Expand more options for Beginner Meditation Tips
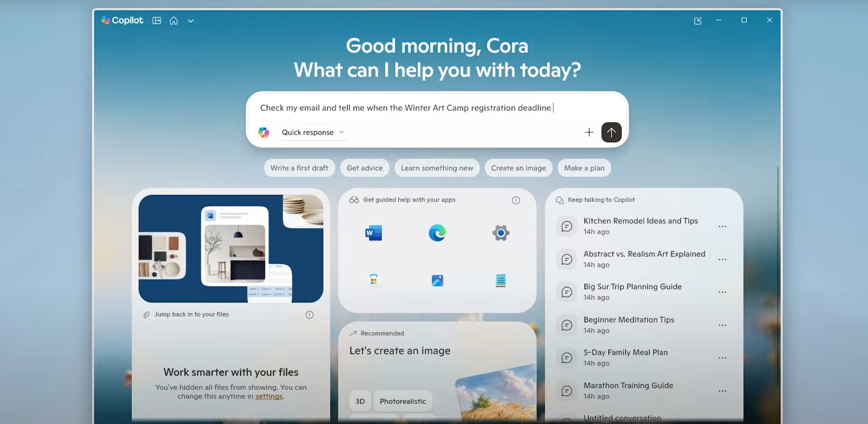Viewport: 868px width, 424px height. click(722, 325)
